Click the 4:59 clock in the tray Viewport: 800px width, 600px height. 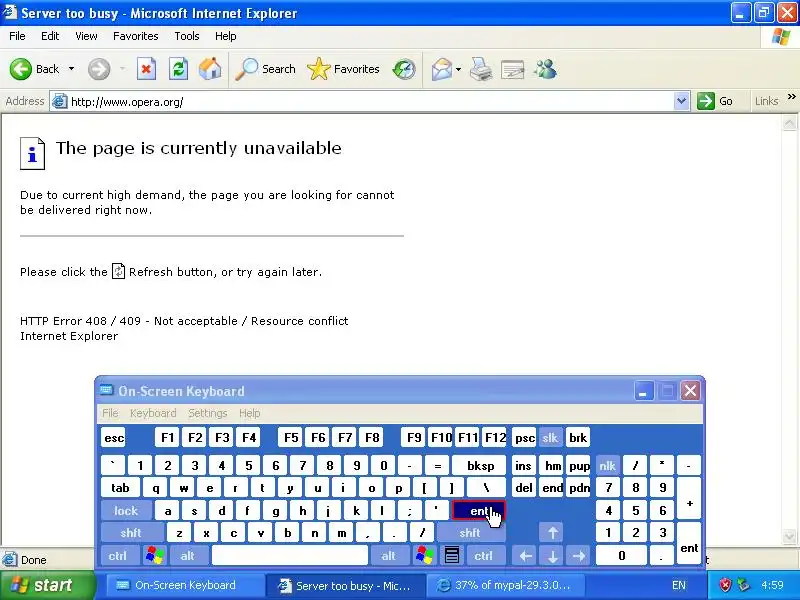pos(772,585)
